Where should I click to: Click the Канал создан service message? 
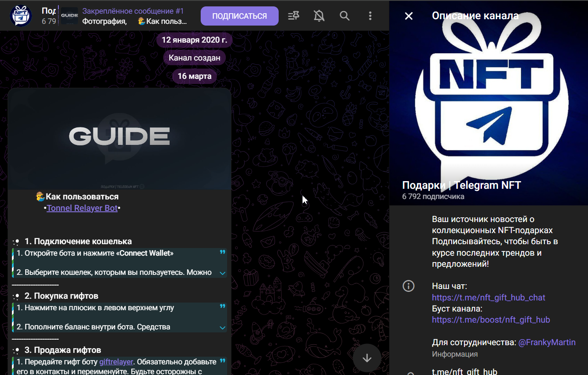pyautogui.click(x=194, y=58)
